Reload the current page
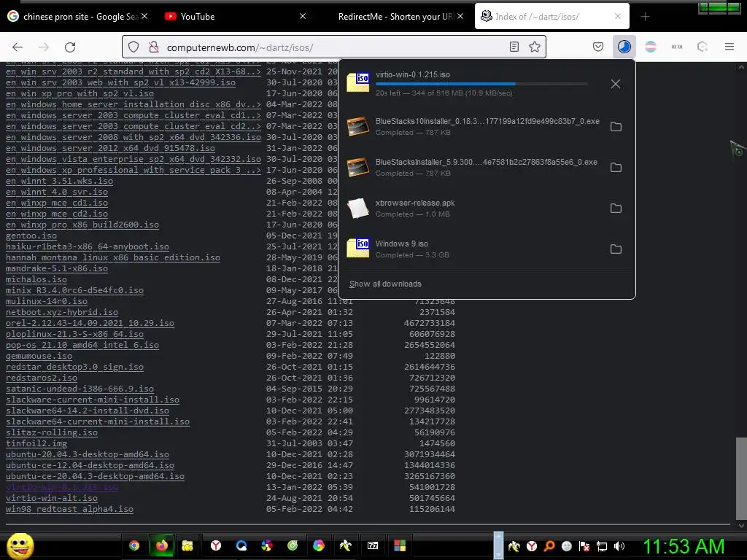747x560 pixels. point(70,47)
